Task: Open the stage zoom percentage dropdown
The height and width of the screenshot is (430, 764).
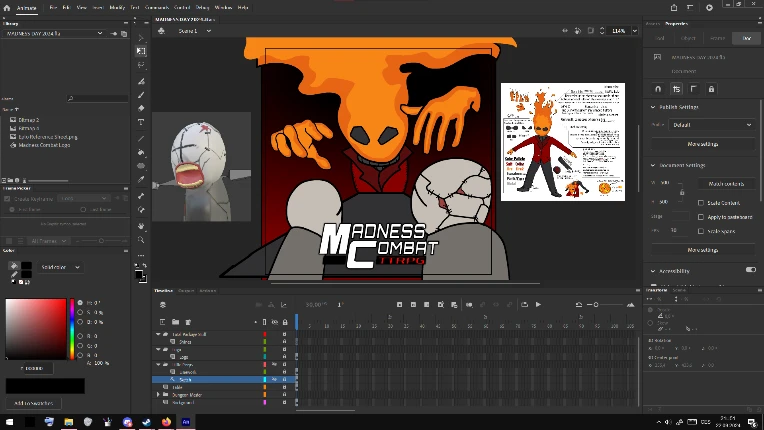Action: [634, 31]
